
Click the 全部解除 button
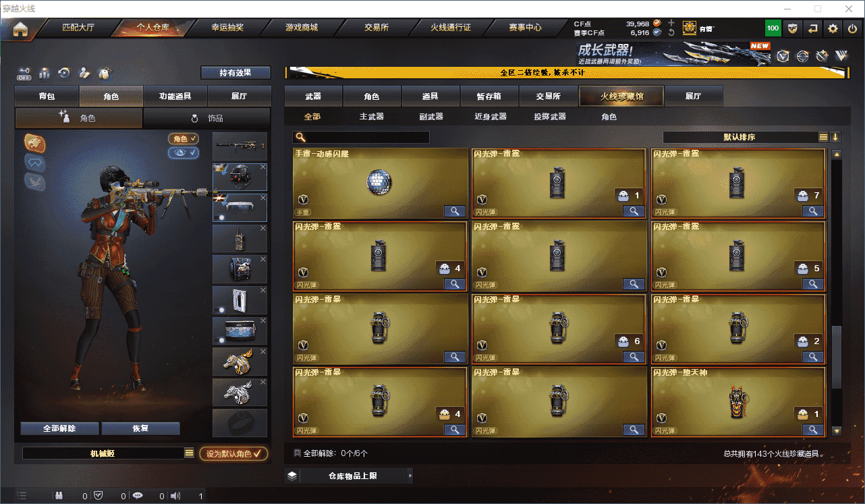(59, 428)
